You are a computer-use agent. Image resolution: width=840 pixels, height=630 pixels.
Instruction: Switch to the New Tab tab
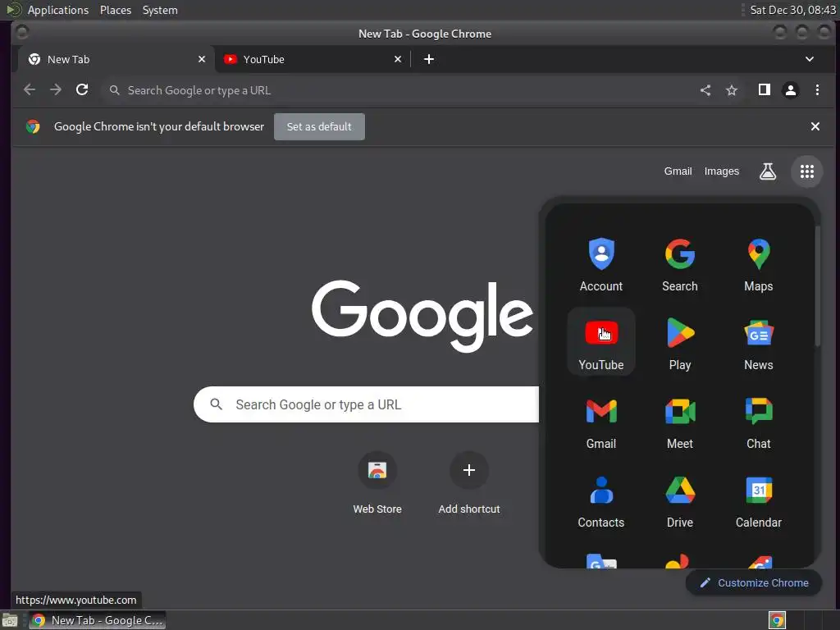pos(116,59)
